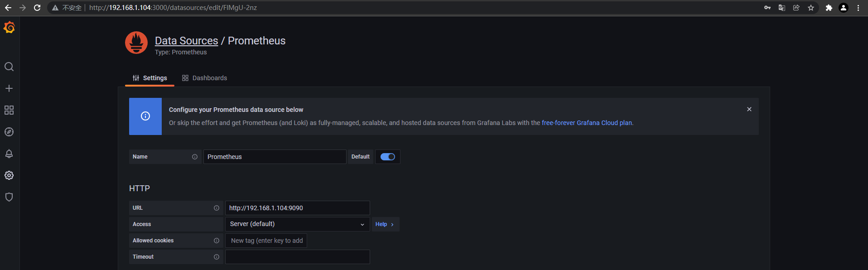This screenshot has height=270, width=868.
Task: Go back in browser history
Action: (8, 8)
